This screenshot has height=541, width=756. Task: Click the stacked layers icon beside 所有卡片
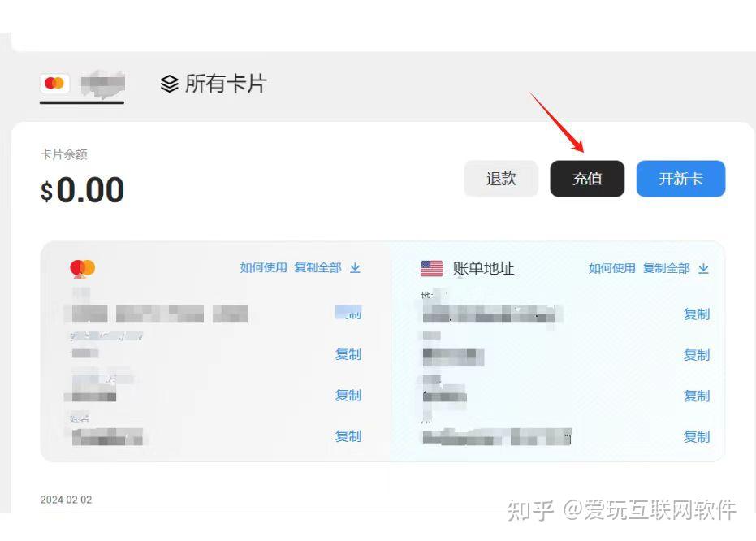169,84
